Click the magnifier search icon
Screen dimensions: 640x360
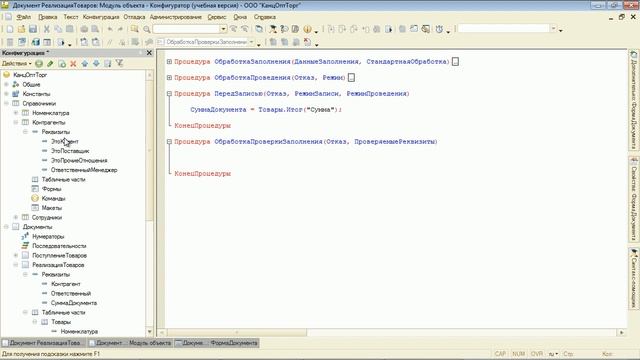pos(147,29)
